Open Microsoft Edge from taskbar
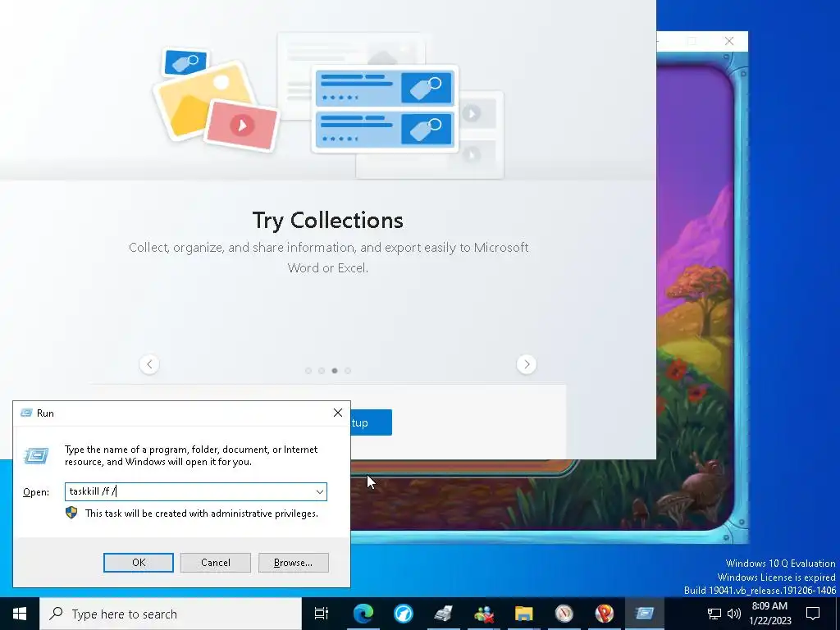 point(363,614)
